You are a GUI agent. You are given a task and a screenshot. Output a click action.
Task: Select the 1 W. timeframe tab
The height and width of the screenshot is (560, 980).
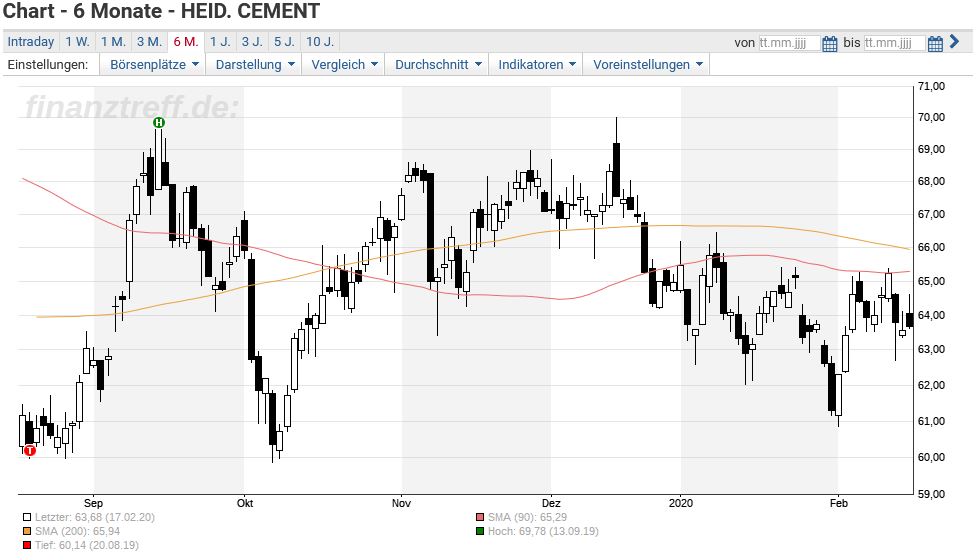(x=78, y=42)
